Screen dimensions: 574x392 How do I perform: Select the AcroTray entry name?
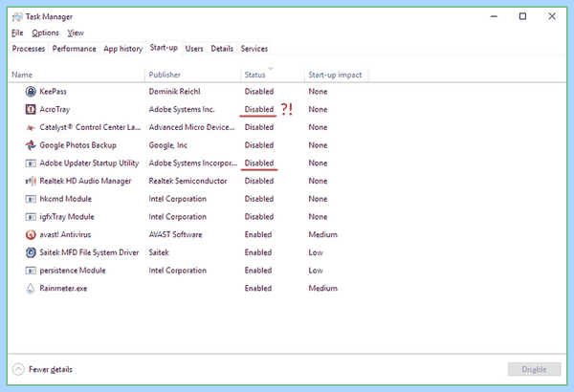coord(55,109)
